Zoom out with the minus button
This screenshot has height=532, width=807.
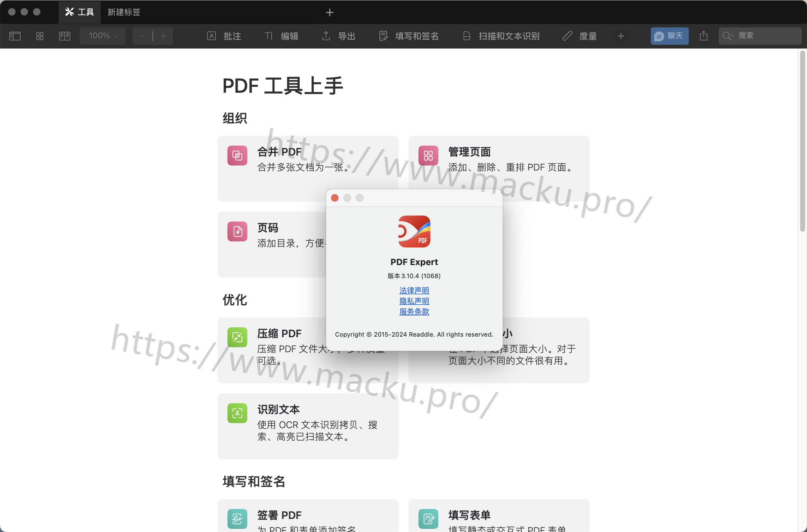(x=142, y=36)
